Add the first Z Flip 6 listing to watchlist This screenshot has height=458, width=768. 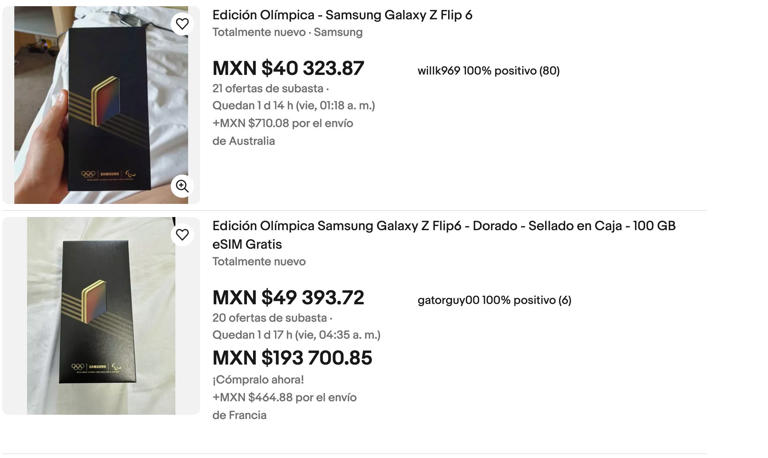181,24
